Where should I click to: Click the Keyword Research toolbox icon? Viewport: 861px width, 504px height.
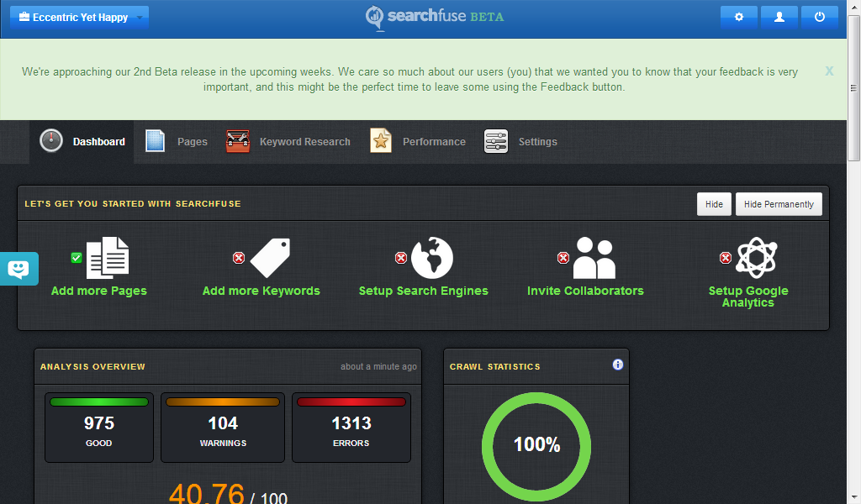(x=238, y=141)
